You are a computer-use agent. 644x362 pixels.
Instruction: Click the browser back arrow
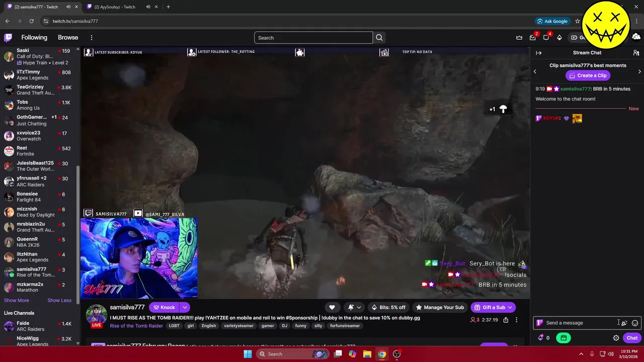(7, 21)
